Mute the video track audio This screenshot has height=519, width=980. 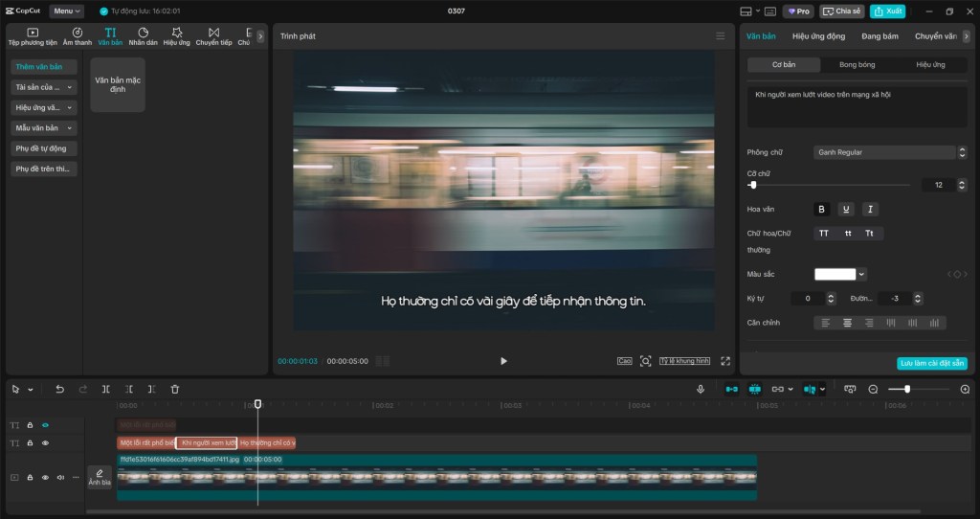(60, 477)
